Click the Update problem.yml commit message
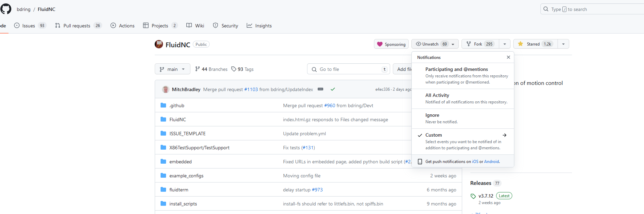The width and height of the screenshot is (644, 214). click(x=304, y=134)
